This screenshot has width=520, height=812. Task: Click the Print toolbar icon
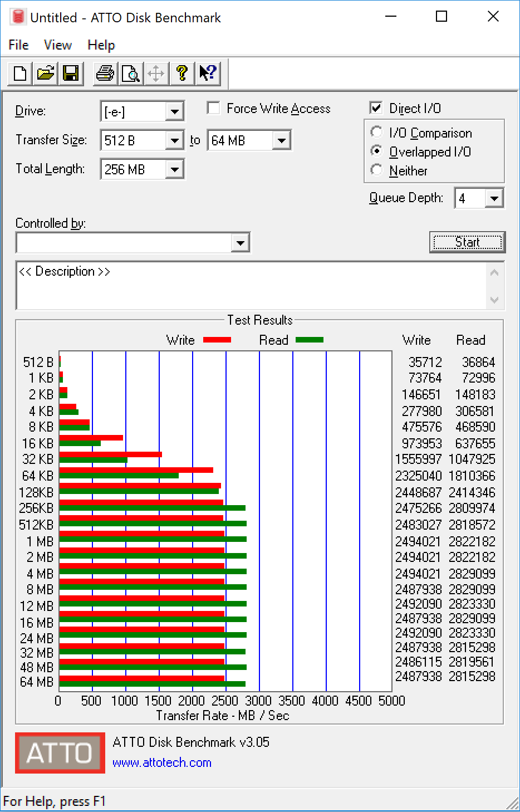click(x=105, y=74)
